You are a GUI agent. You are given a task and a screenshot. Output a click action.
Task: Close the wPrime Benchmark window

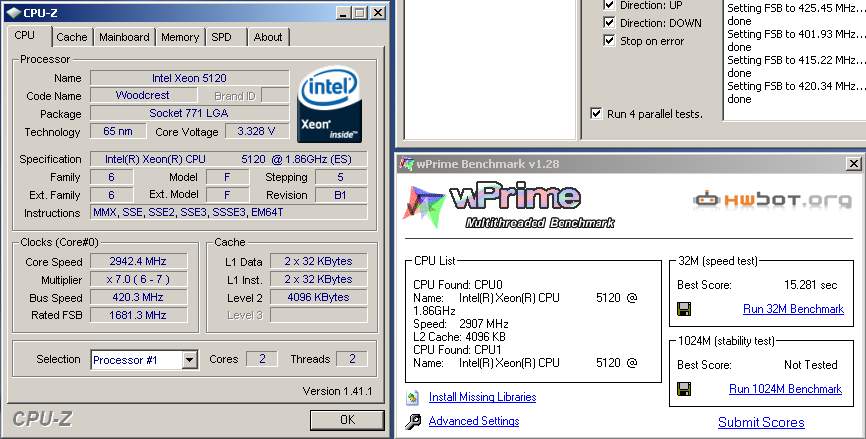[854, 164]
